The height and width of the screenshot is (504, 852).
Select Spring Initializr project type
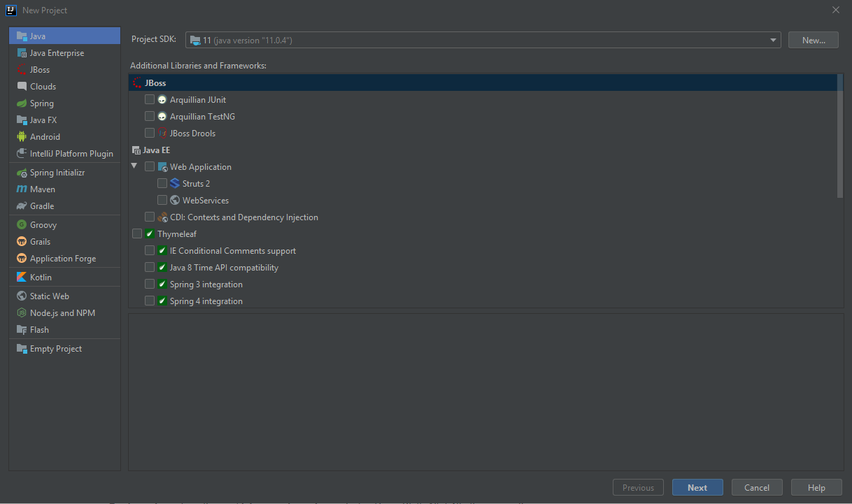[x=64, y=173]
